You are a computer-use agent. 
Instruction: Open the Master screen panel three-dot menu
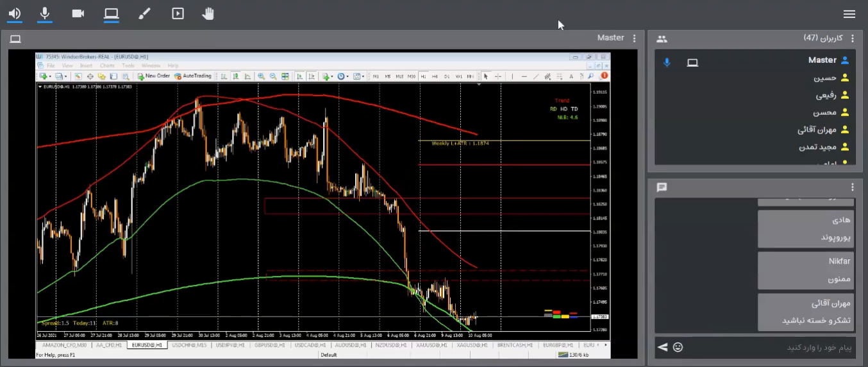coord(635,38)
